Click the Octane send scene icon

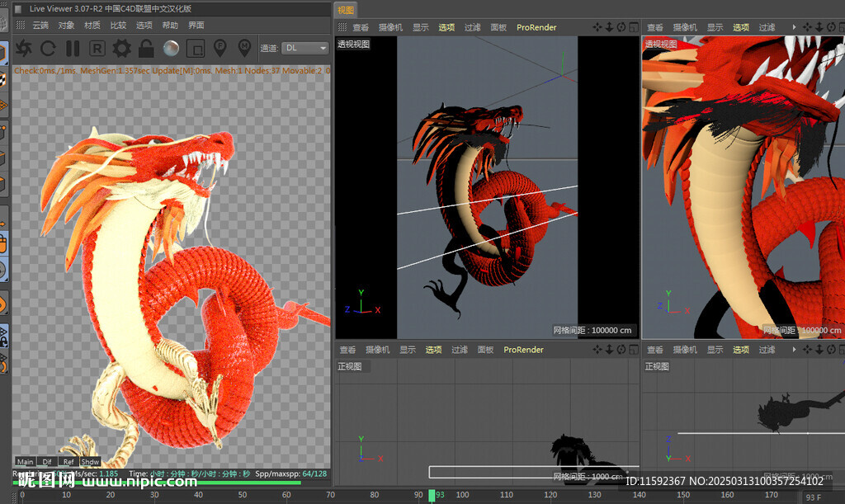(24, 49)
